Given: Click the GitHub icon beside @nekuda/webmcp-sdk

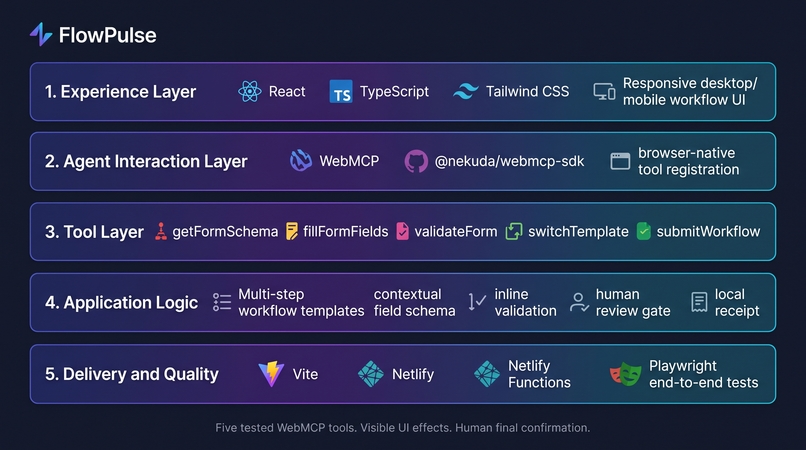Looking at the screenshot, I should click(416, 161).
